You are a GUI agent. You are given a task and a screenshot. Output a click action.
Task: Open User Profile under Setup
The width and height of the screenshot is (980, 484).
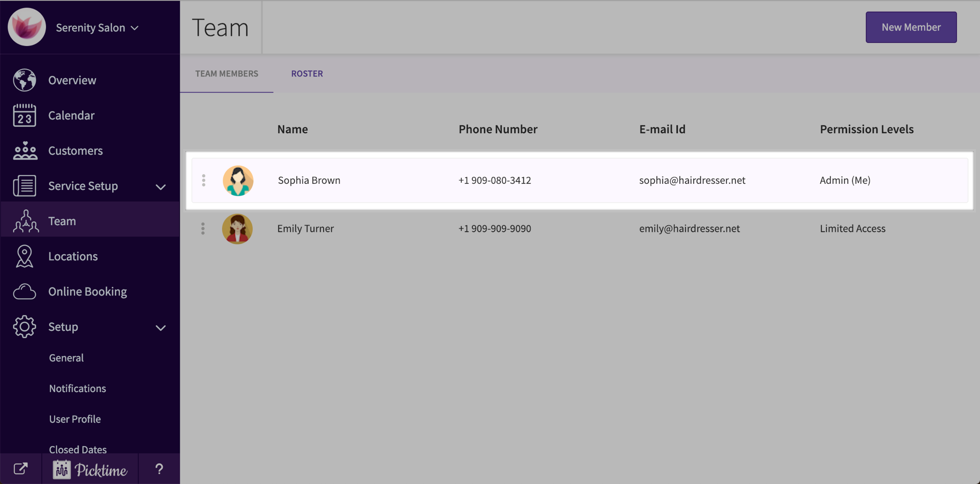click(x=75, y=419)
